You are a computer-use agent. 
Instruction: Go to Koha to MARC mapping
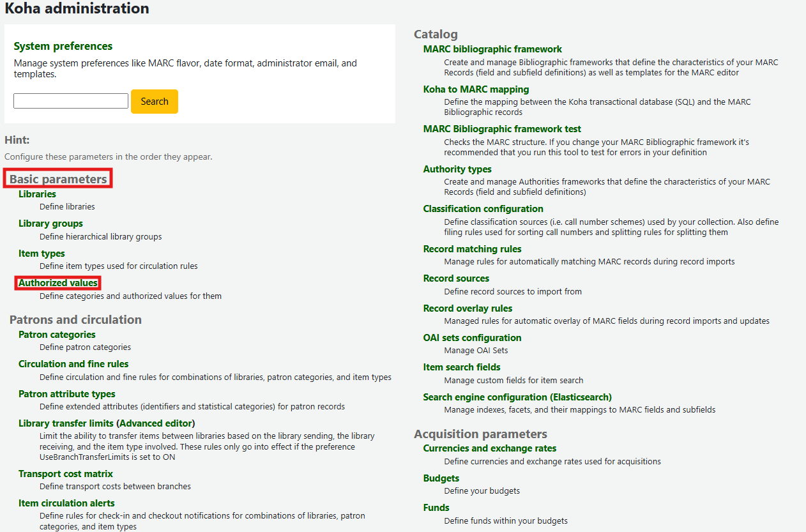476,89
